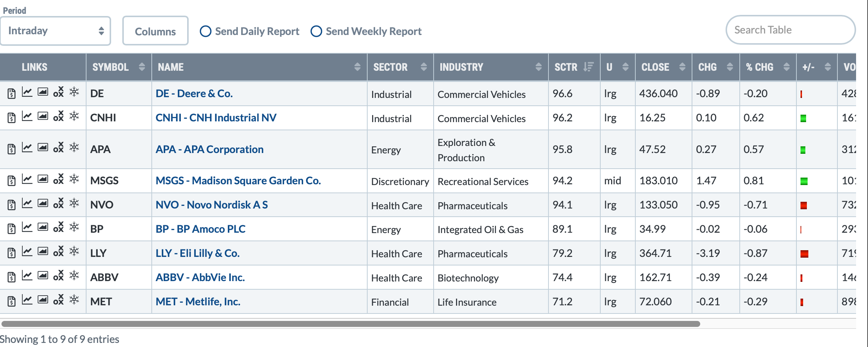Image resolution: width=868 pixels, height=347 pixels.
Task: Open the point and figure icon for LLY
Action: click(x=59, y=252)
